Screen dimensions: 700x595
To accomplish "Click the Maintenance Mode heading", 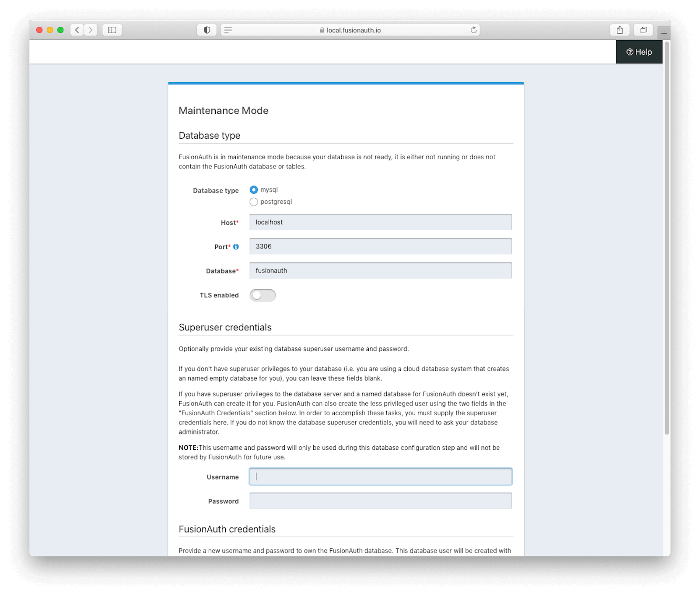I will (x=224, y=111).
